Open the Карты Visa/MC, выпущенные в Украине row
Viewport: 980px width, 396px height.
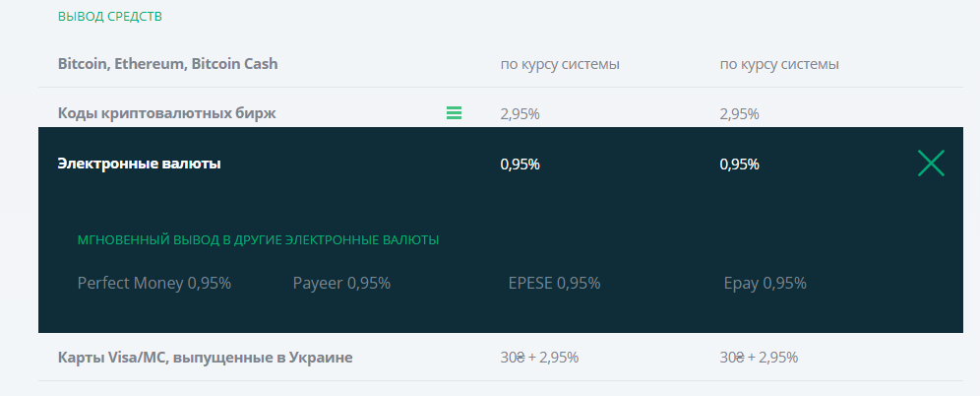pos(206,357)
